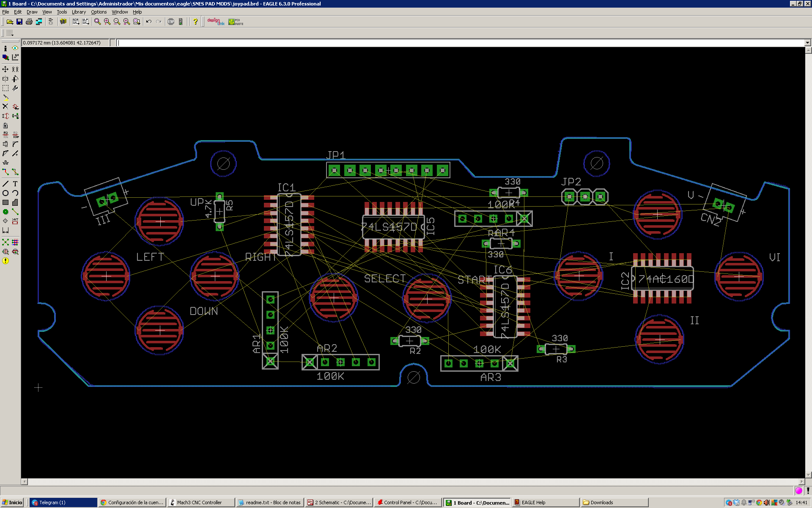Click the Zoom to fit magnifier
This screenshot has height=508, width=812.
(x=97, y=22)
